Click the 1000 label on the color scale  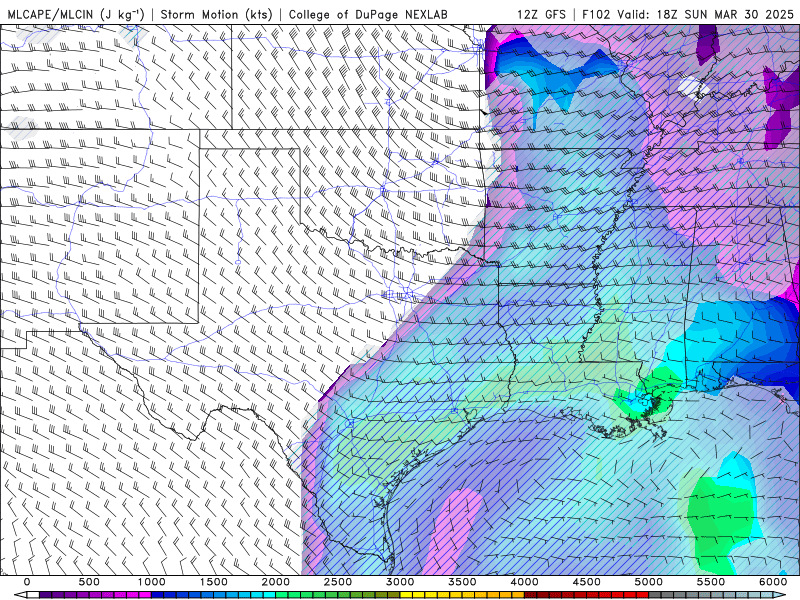click(152, 582)
